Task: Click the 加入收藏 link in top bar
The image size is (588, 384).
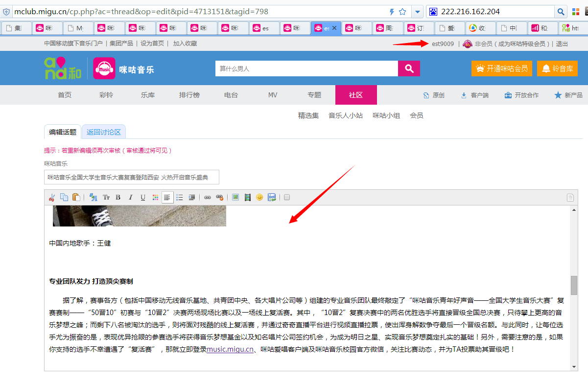Action: (x=185, y=44)
